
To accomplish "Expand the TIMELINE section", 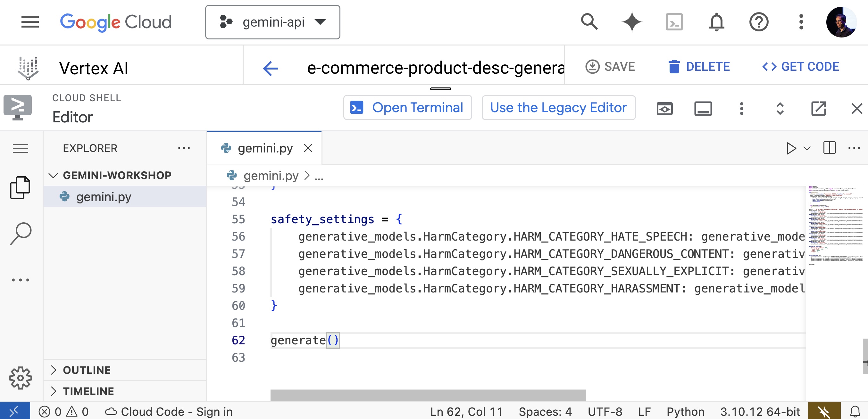I will pyautogui.click(x=88, y=391).
